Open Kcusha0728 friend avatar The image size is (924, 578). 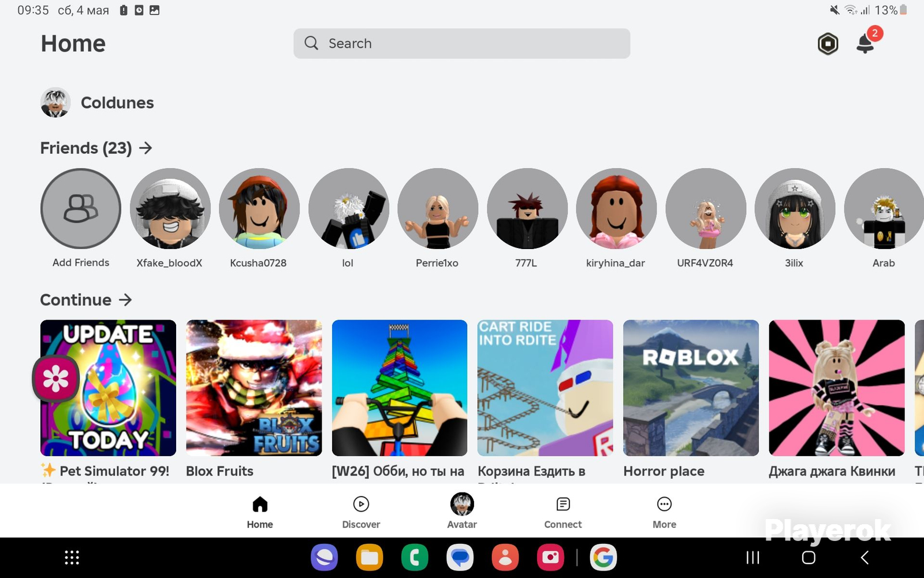point(259,209)
